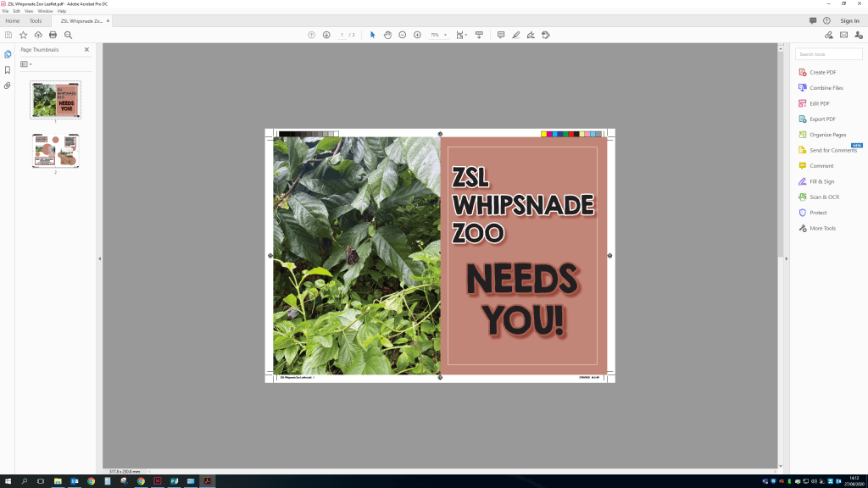The height and width of the screenshot is (488, 868).
Task: Click the Zoom Out minus icon
Action: (403, 35)
